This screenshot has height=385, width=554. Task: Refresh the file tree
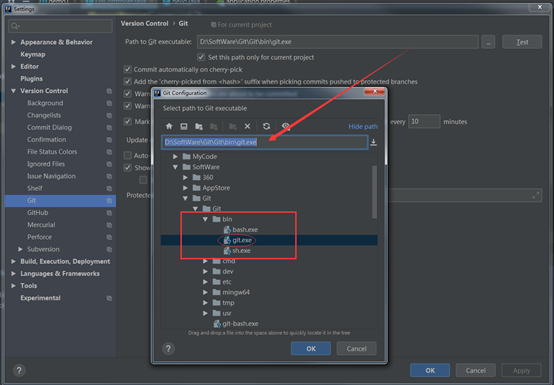click(x=266, y=126)
